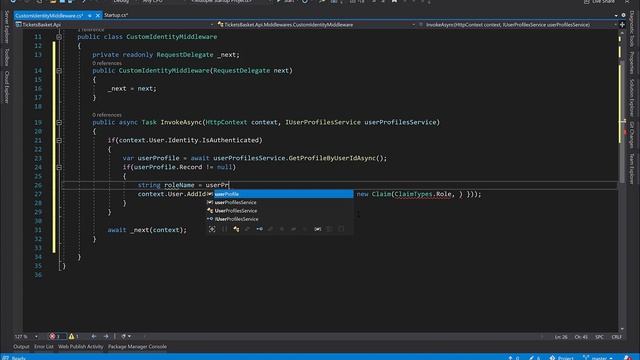Viewport: 640px width, 360px height.
Task: Toggle the snippets filter in IntelliSense bar
Action: click(x=341, y=229)
